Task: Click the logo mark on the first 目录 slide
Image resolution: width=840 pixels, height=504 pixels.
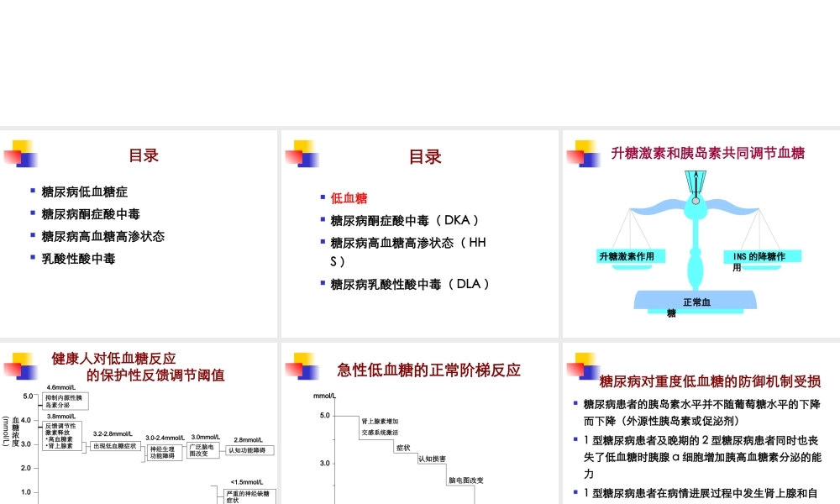Action: click(x=21, y=155)
